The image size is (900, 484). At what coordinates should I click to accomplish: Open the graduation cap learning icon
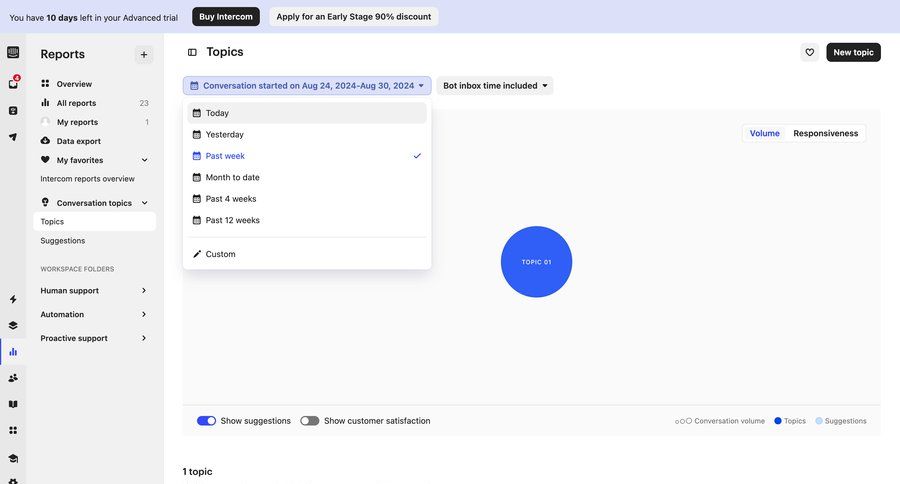pyautogui.click(x=13, y=458)
